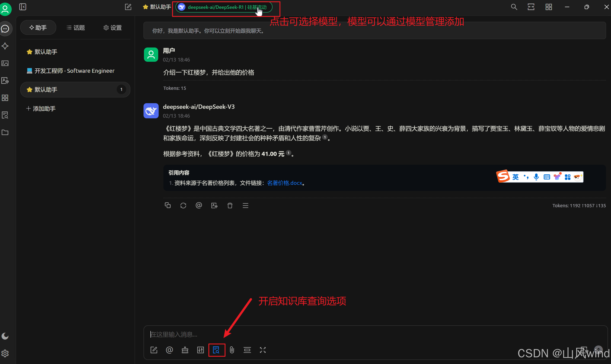611x364 pixels.
Task: Open the 名著价格.docx link
Action: (284, 183)
